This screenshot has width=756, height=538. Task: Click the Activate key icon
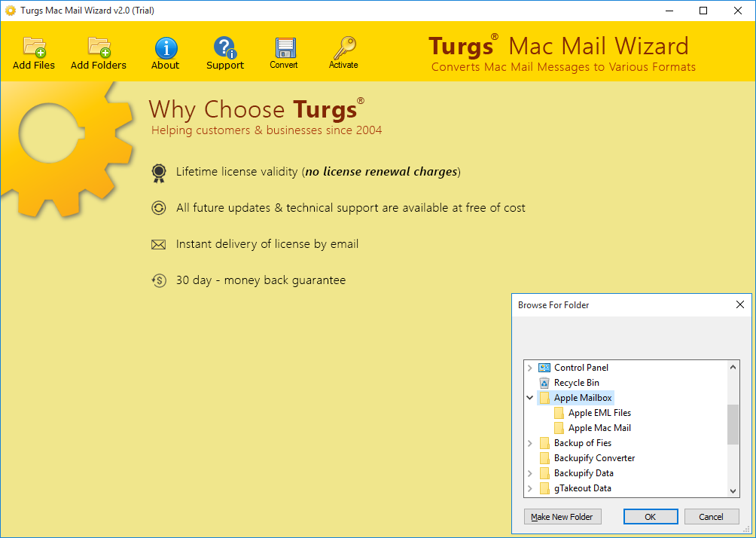pos(344,47)
